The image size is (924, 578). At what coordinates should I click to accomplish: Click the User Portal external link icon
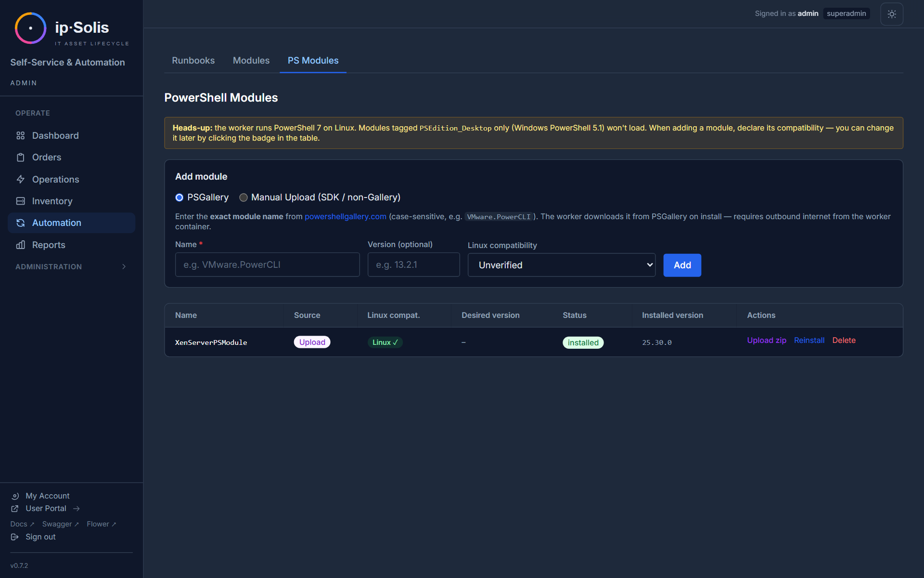coord(15,509)
